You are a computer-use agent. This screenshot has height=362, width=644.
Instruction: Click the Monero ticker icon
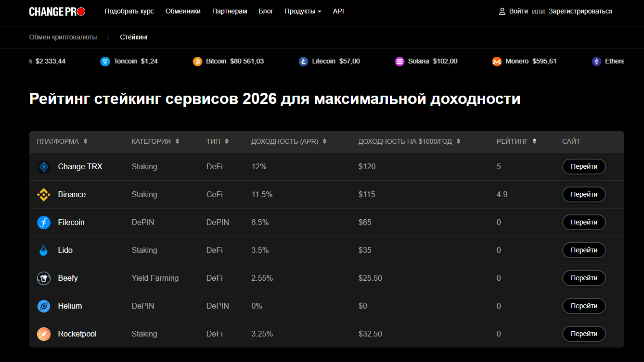(x=497, y=62)
